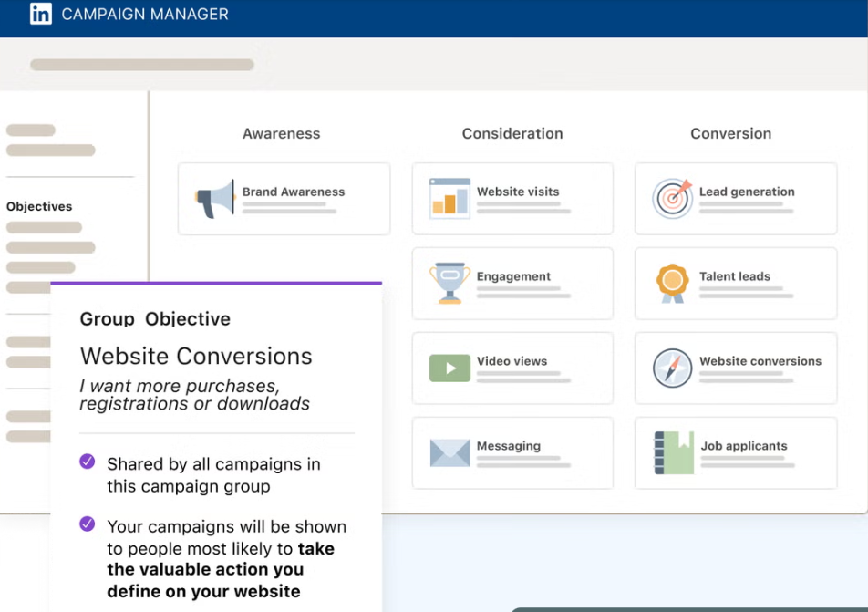This screenshot has width=868, height=612.
Task: Choose the Job applicants objective label
Action: (743, 446)
